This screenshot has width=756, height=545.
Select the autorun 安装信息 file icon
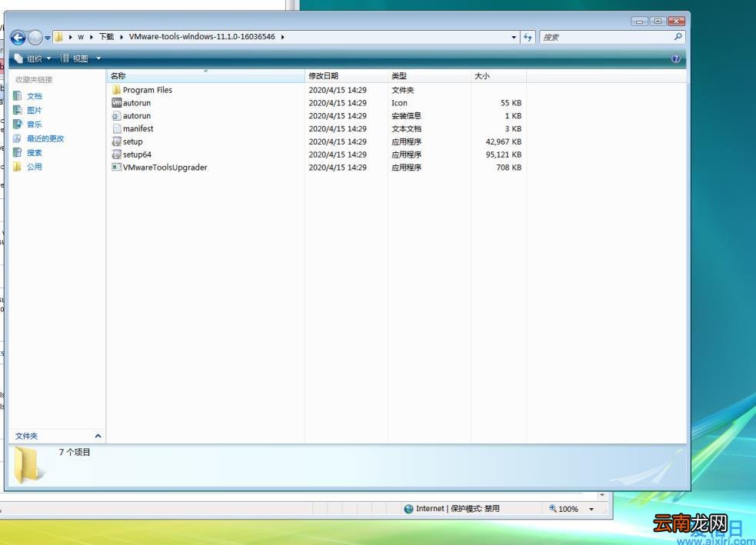[116, 115]
